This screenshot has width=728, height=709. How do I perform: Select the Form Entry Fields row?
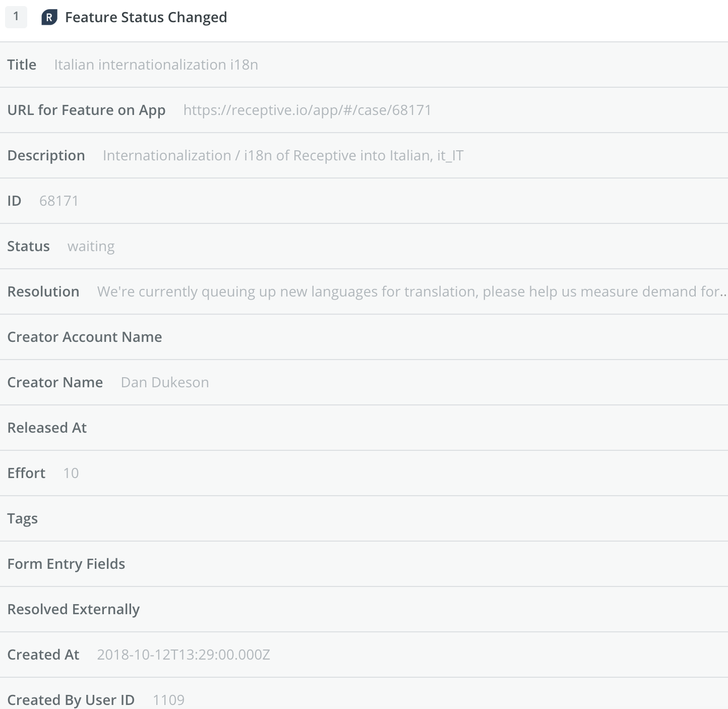coord(364,564)
